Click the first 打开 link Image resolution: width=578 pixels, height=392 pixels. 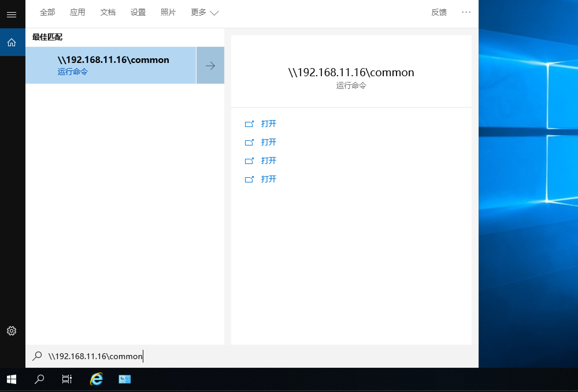[x=268, y=124]
